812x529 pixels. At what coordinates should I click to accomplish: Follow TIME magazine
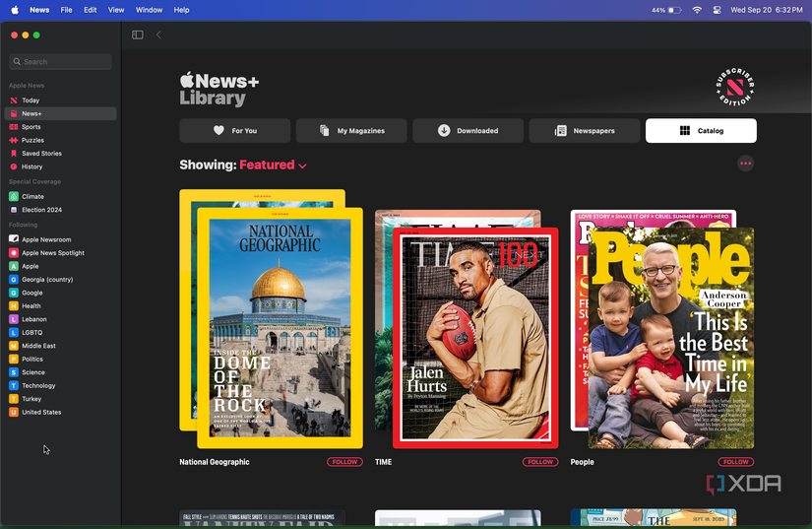tap(540, 462)
